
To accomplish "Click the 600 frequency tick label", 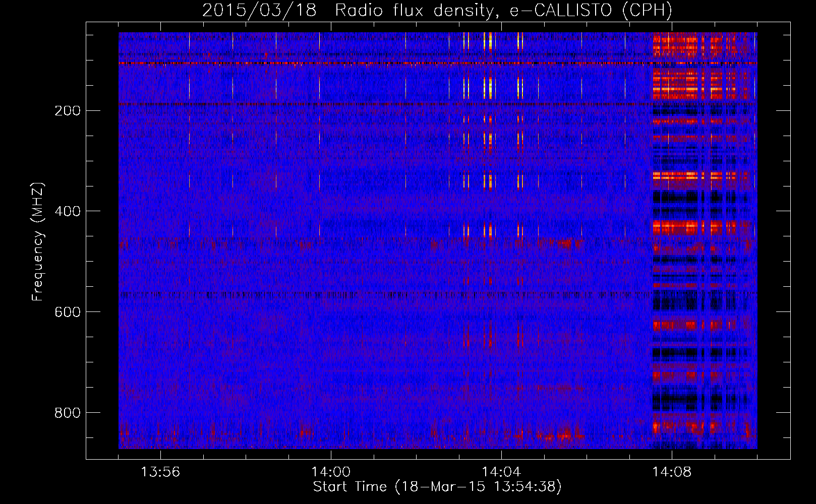I will coord(67,312).
